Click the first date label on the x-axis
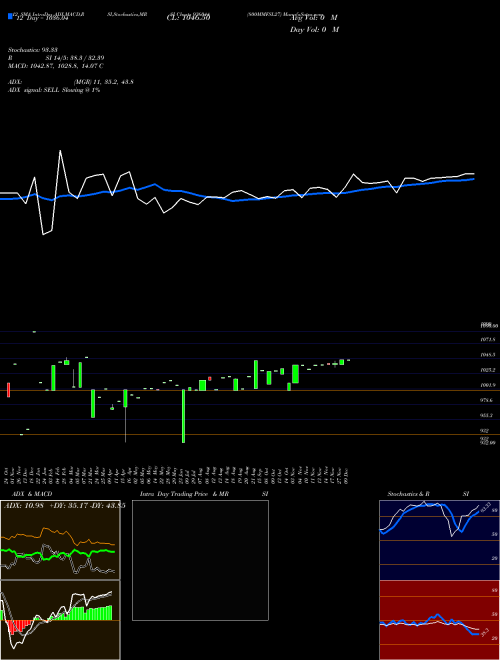500x660 pixels. [8, 476]
